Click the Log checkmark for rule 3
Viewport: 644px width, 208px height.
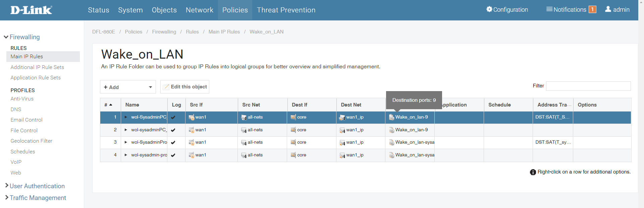point(173,143)
